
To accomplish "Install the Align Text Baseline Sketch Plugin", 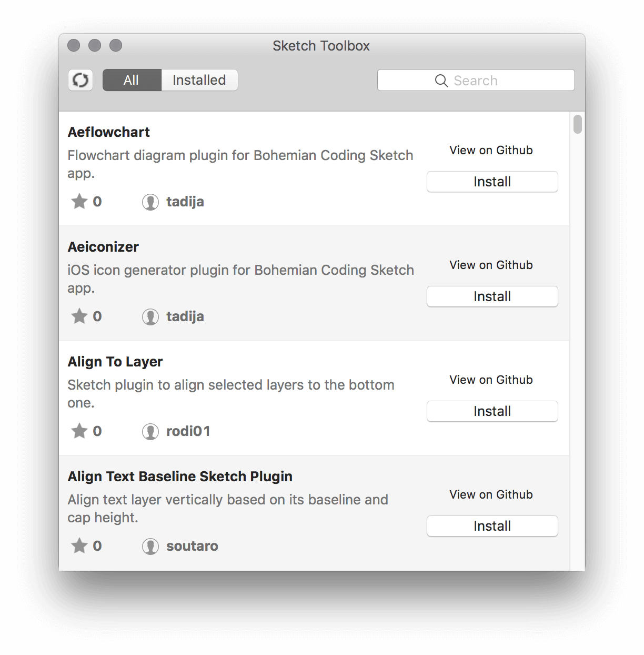I will coord(491,525).
